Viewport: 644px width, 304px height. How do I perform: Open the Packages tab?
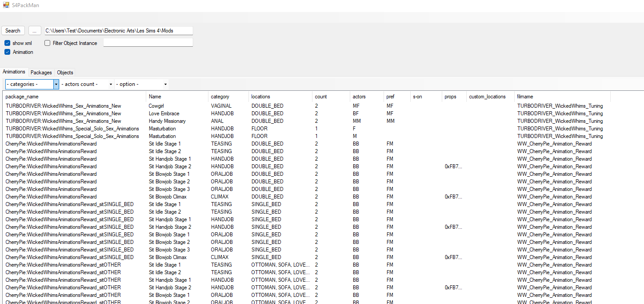click(41, 73)
